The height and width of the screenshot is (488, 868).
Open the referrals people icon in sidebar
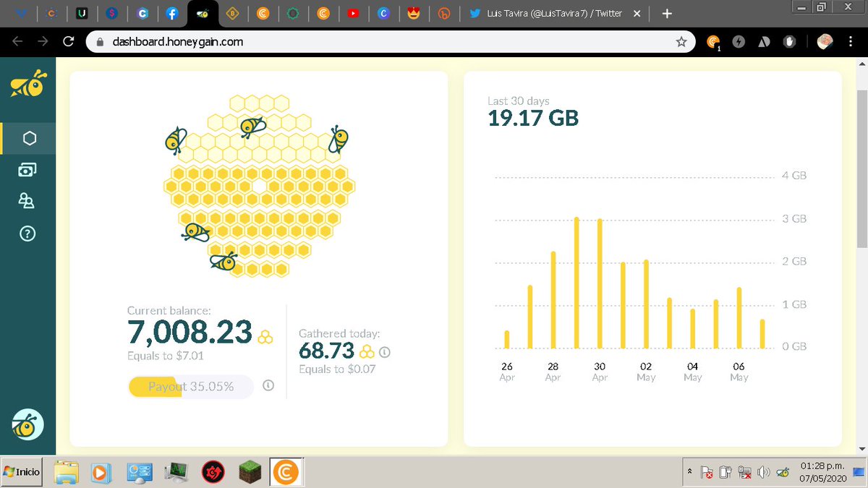[27, 202]
